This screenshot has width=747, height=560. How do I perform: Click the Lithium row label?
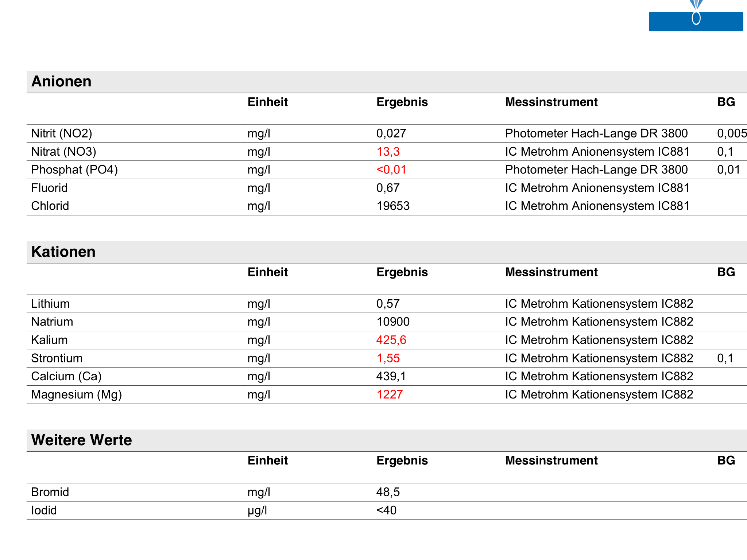(50, 304)
